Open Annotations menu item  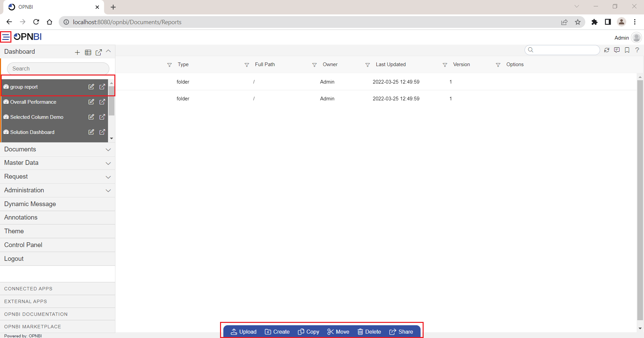pos(57,218)
